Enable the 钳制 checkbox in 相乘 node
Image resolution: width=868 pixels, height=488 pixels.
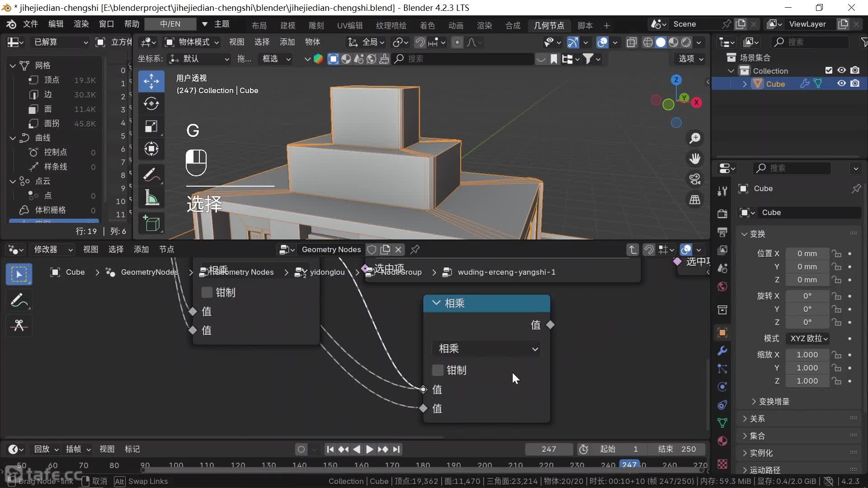(x=438, y=370)
